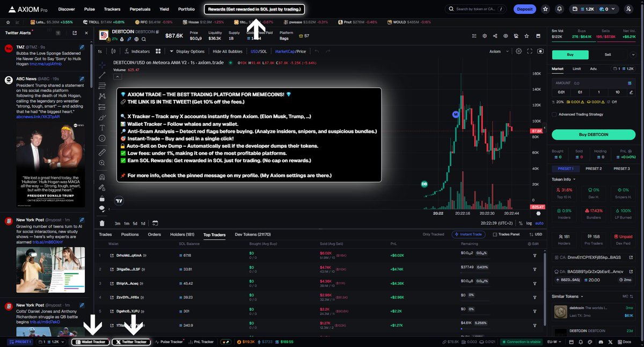The height and width of the screenshot is (347, 644).
Task: Toggle Hide All Bubbles
Action: tap(228, 52)
